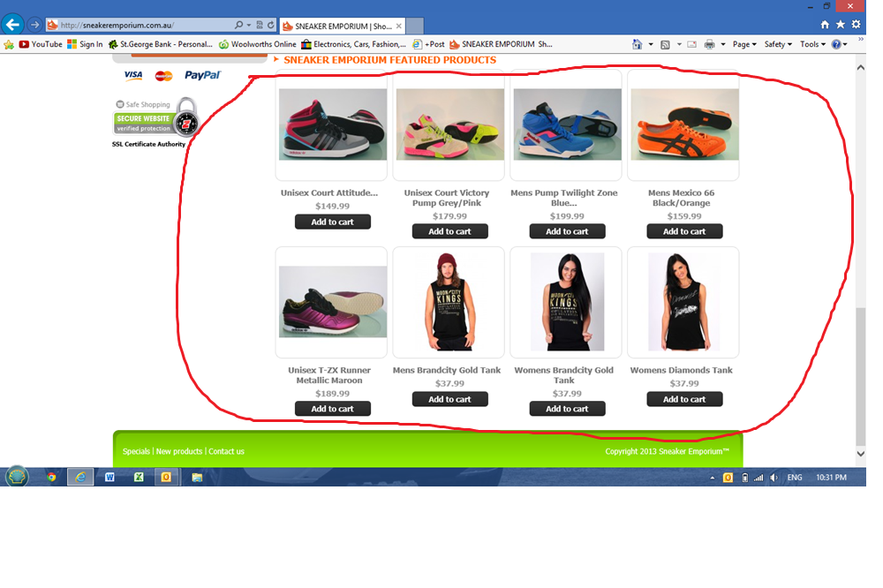Open the +Post favorite
Screen dimensions: 883x588
(x=428, y=44)
